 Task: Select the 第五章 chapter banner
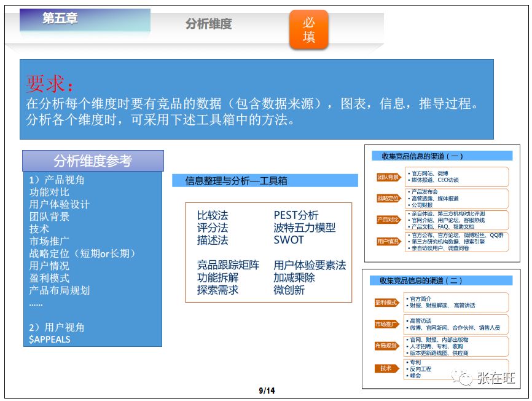tap(85, 20)
